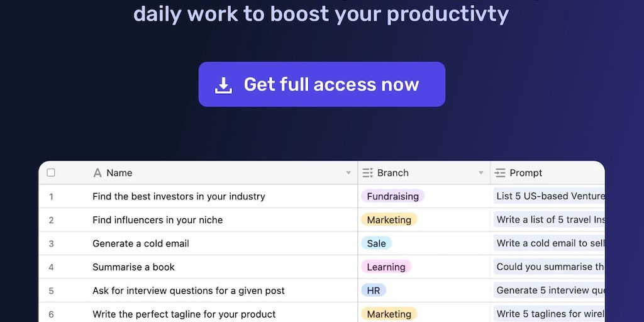Open the Branch column dropdown arrow
The width and height of the screenshot is (644, 322).
[481, 173]
